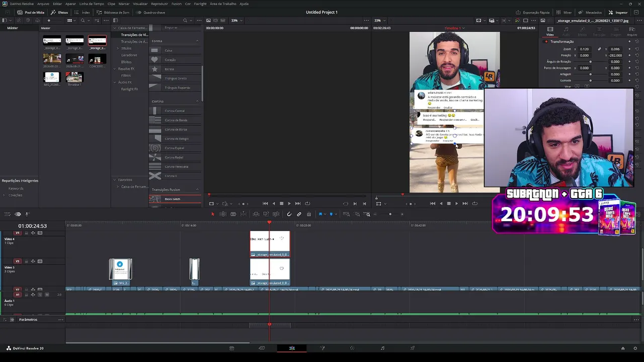Open the Linha de Tempo menu

point(92,4)
